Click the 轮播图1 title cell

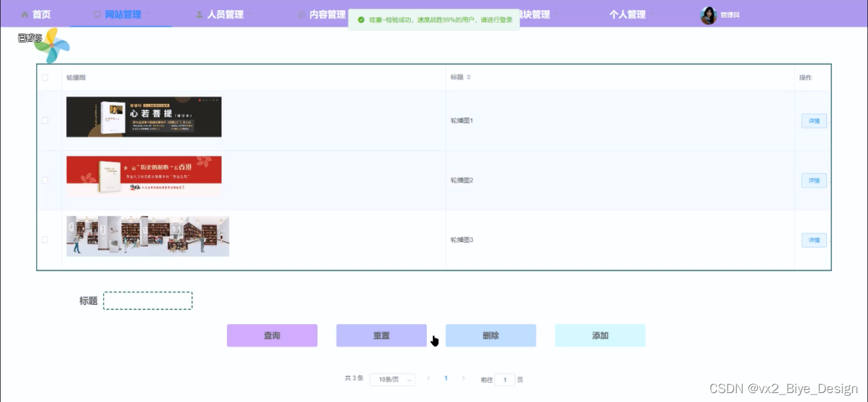pyautogui.click(x=462, y=121)
